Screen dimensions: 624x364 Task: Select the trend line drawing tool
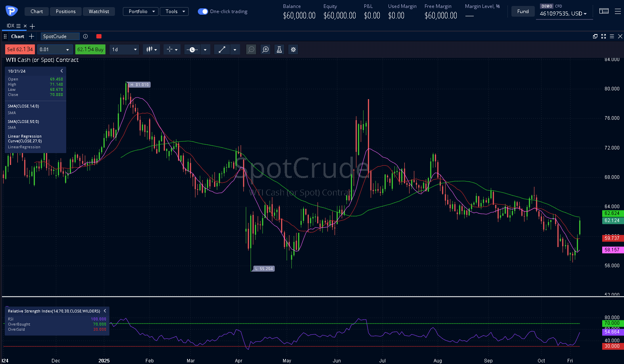pos(222,50)
